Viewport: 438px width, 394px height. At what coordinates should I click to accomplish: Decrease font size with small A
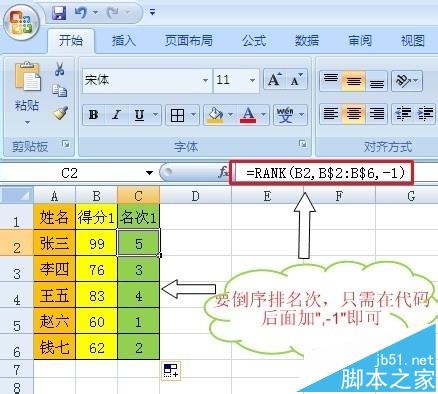[296, 80]
